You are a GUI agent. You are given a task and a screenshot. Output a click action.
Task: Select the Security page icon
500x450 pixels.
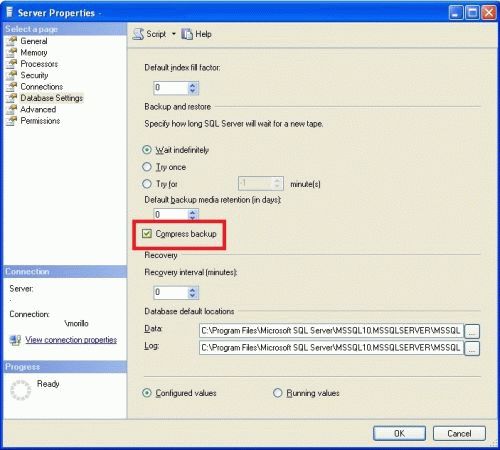12,75
